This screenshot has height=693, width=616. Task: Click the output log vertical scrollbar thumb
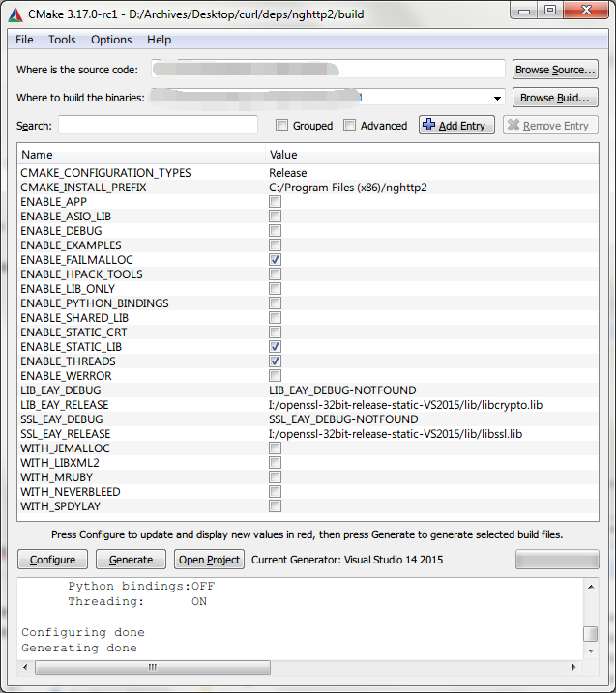click(591, 634)
